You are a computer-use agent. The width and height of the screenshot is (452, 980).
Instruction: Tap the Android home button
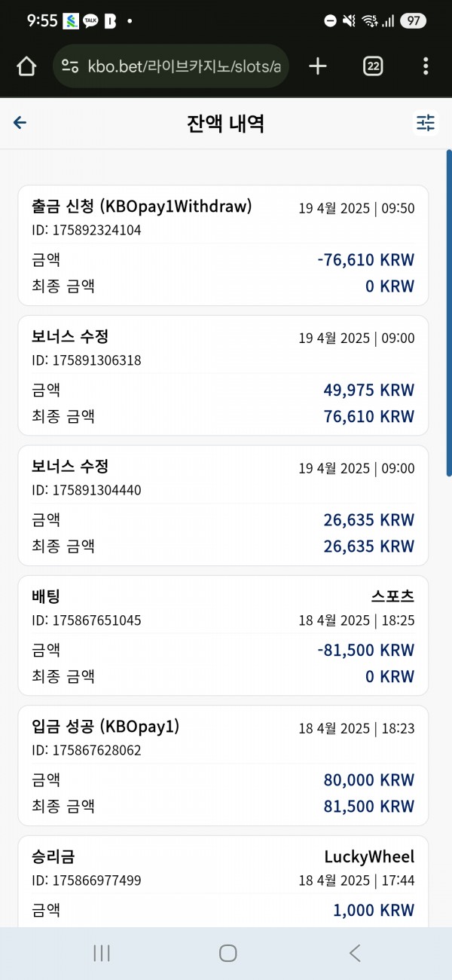tap(228, 953)
